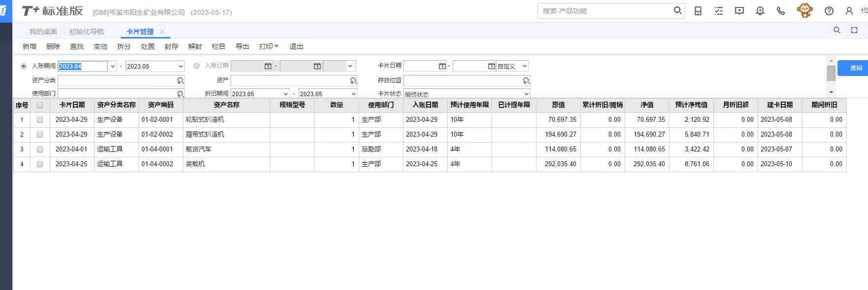Click the fullscreen expand icon
Viewport: 868px width, 290px height.
[854, 31]
